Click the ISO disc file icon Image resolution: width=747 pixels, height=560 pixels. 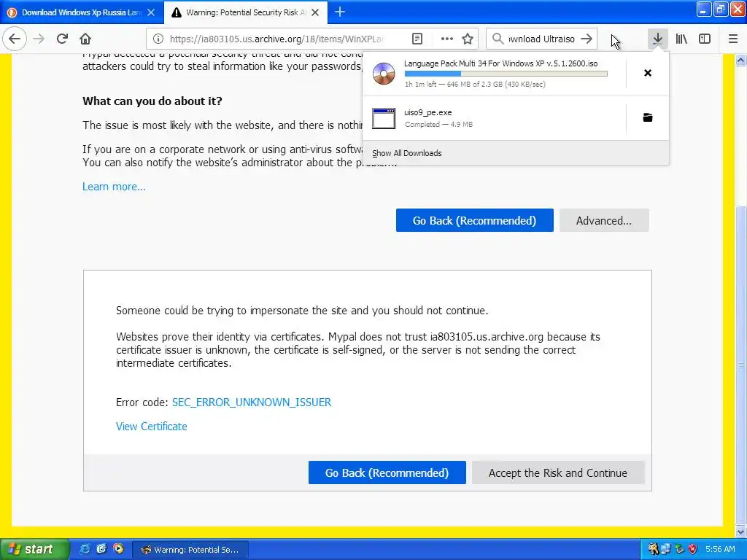tap(384, 74)
